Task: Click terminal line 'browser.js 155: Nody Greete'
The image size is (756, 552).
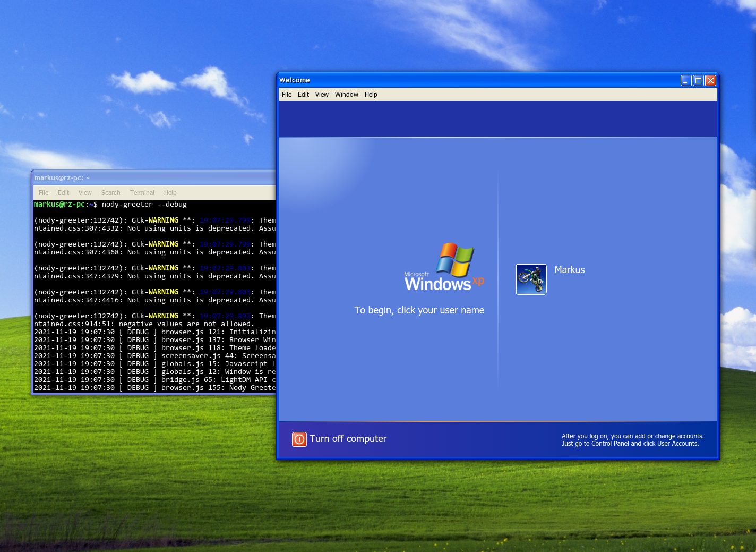Action: 155,388
